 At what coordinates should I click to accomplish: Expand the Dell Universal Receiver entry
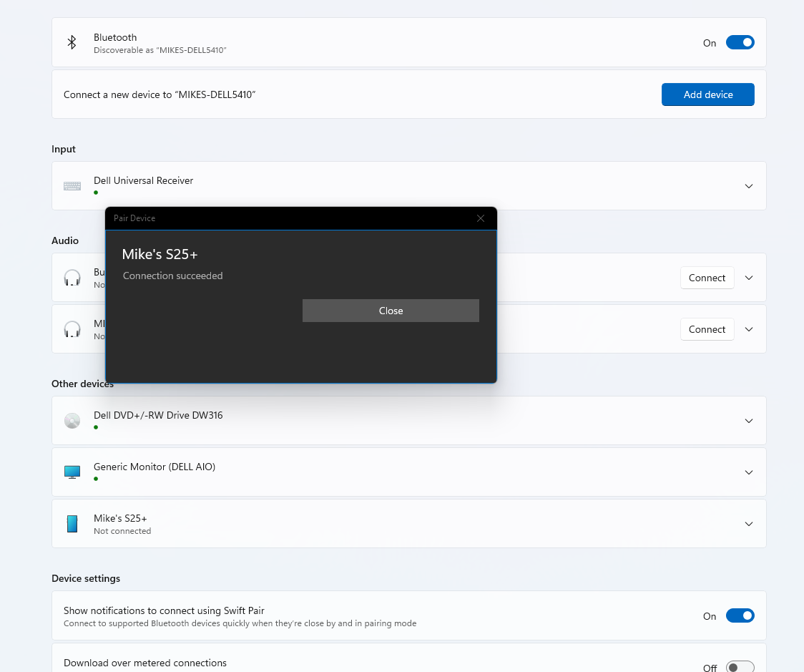point(749,186)
